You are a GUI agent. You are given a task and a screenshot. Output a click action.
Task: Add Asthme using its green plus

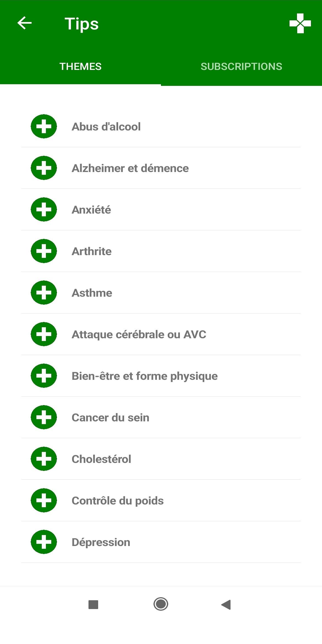pos(44,293)
